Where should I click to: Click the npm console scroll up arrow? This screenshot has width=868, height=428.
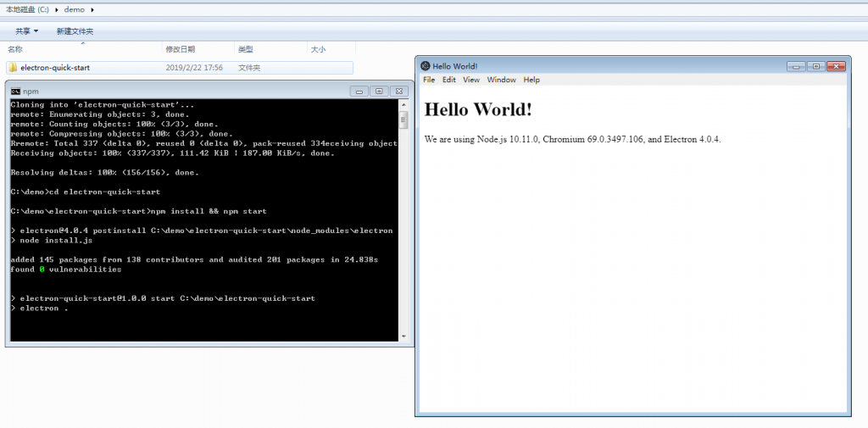(403, 104)
